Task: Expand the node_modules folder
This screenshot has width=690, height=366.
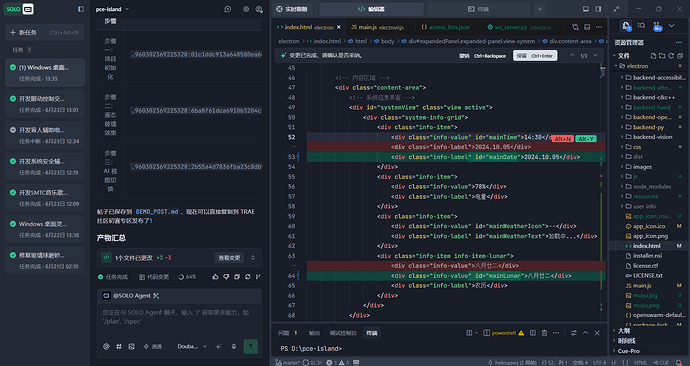Action: click(x=652, y=187)
